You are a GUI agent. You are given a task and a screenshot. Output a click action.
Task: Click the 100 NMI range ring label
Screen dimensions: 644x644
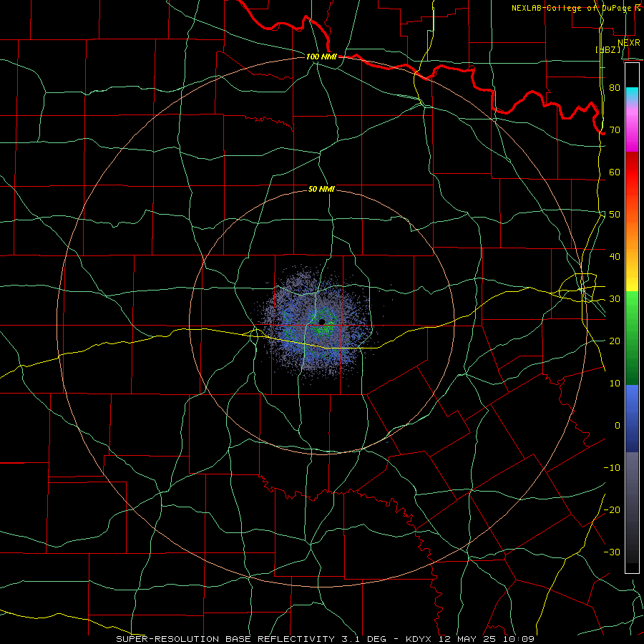click(x=321, y=57)
